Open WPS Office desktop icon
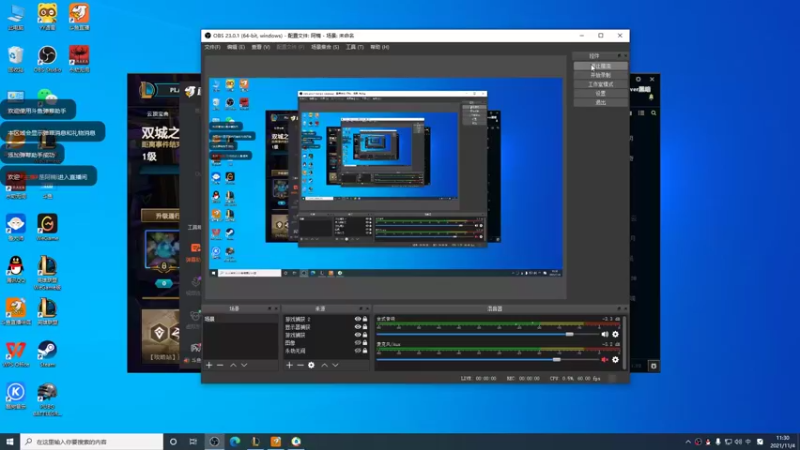This screenshot has width=800, height=450. (x=16, y=354)
